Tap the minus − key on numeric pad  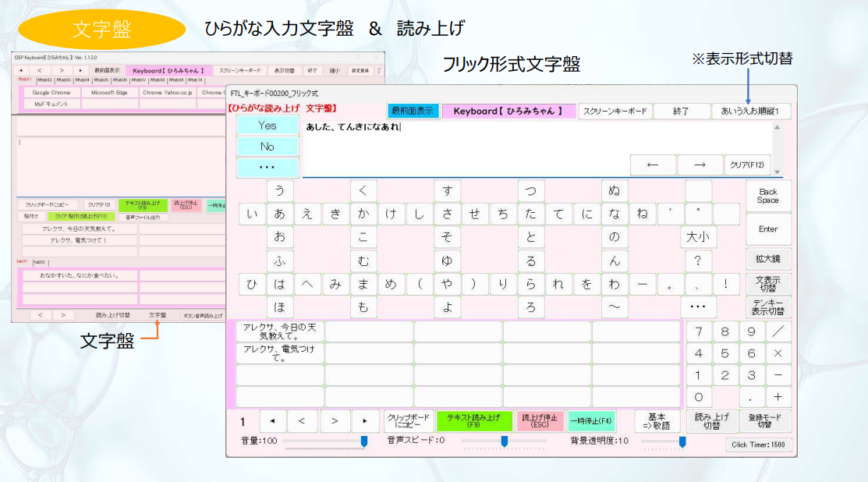click(778, 375)
